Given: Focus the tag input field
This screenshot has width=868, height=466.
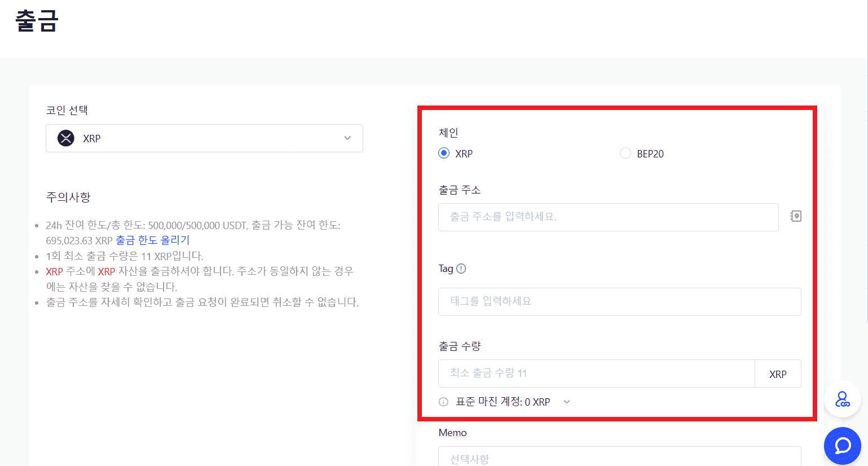Looking at the screenshot, I should point(619,301).
